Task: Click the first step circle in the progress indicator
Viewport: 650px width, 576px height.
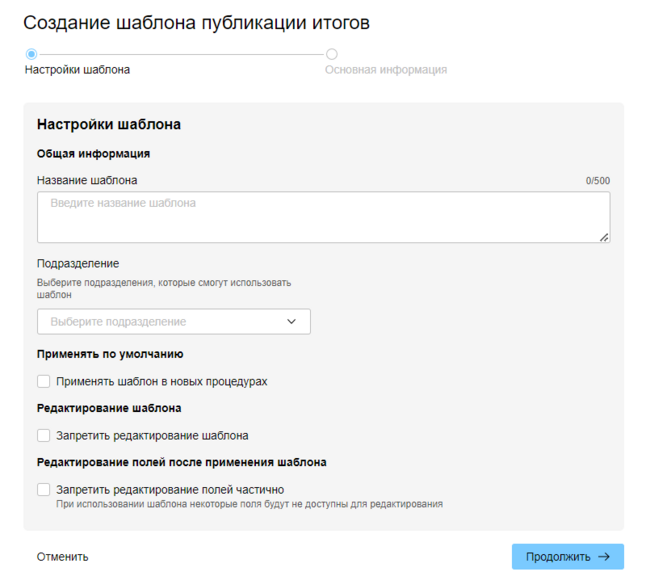Action: point(32,54)
